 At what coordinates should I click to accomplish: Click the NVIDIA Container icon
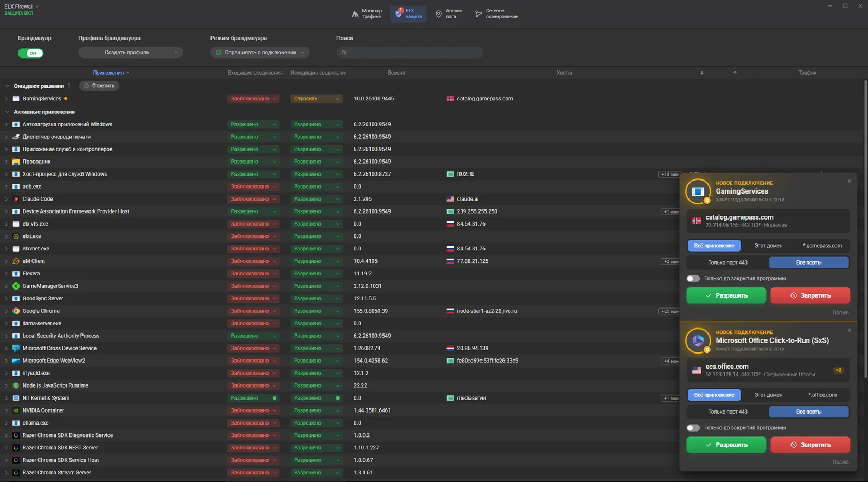point(16,410)
